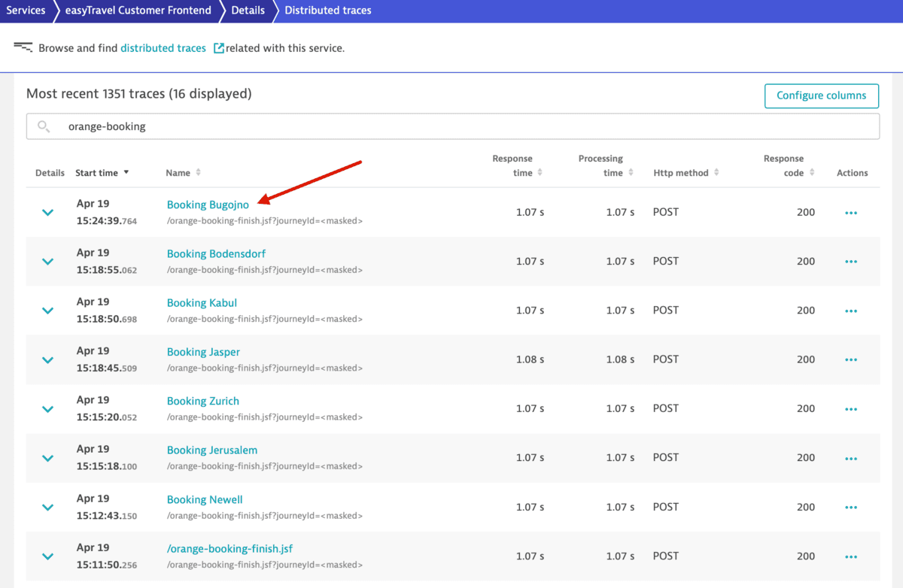
Task: Open actions menu for Booking Kabul trace
Action: [851, 310]
